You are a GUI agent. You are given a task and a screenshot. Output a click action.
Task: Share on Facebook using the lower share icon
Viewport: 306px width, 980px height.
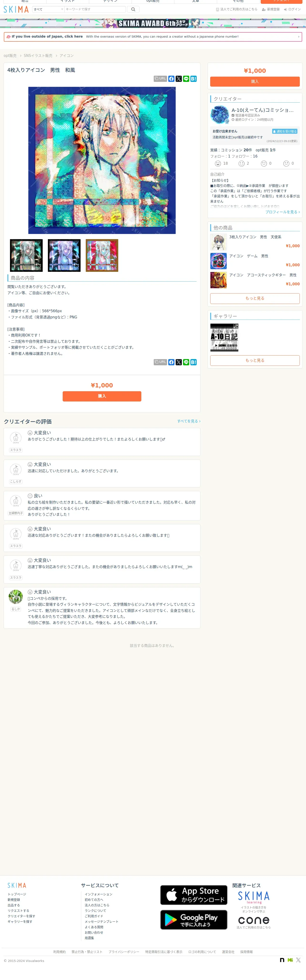click(x=172, y=362)
